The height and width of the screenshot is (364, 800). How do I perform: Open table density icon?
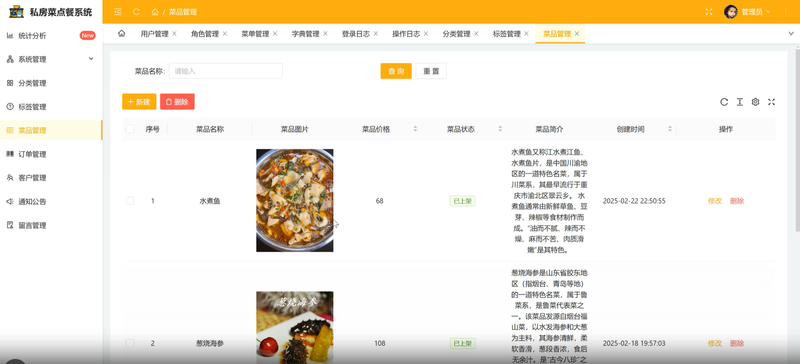[739, 102]
